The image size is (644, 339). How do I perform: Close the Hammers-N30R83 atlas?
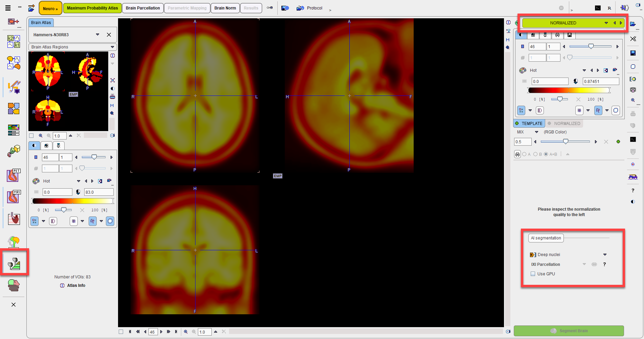pyautogui.click(x=109, y=35)
